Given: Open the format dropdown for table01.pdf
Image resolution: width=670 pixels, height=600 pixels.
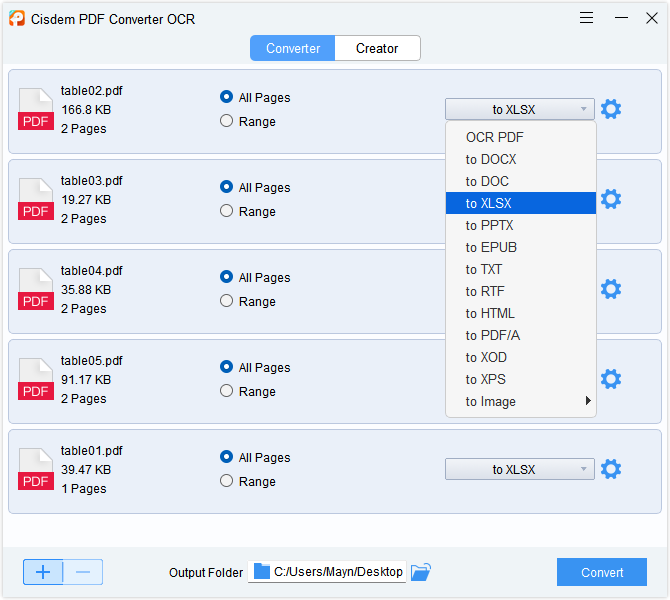Looking at the screenshot, I should point(519,469).
